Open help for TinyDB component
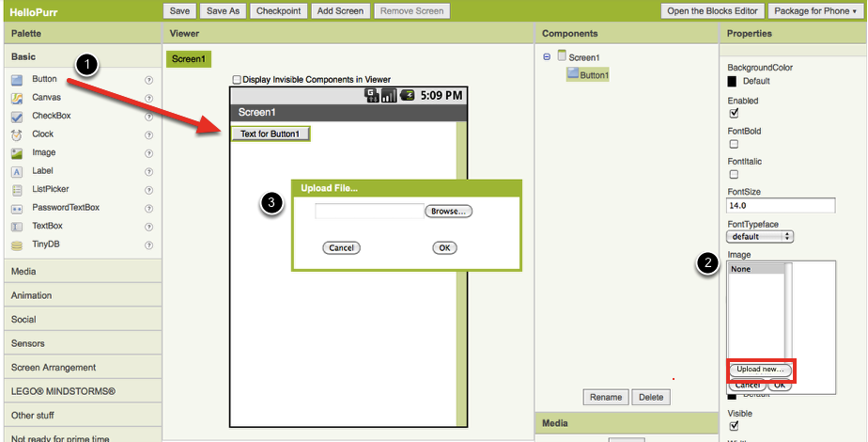868x442 pixels. [x=148, y=245]
